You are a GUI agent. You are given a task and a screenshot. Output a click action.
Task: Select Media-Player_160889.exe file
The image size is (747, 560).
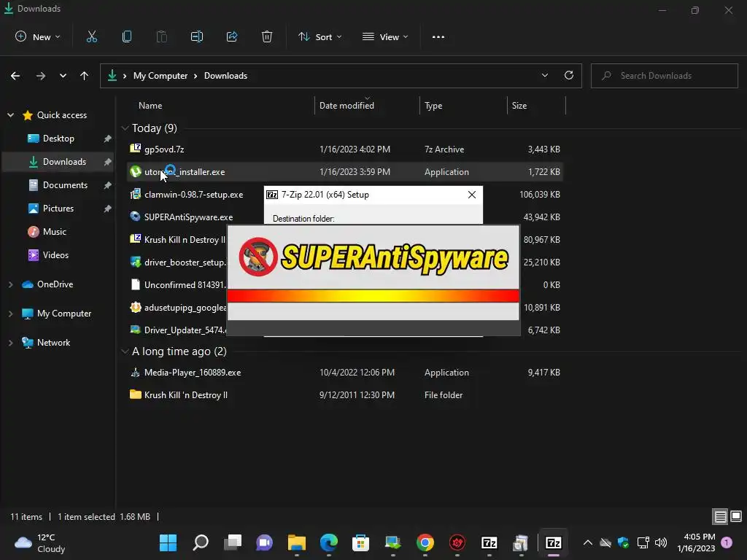[345, 373]
